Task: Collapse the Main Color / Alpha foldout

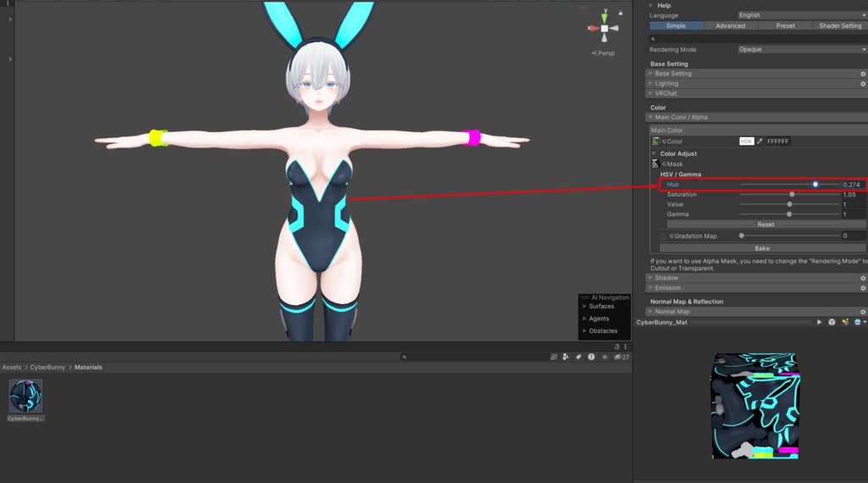Action: point(650,117)
